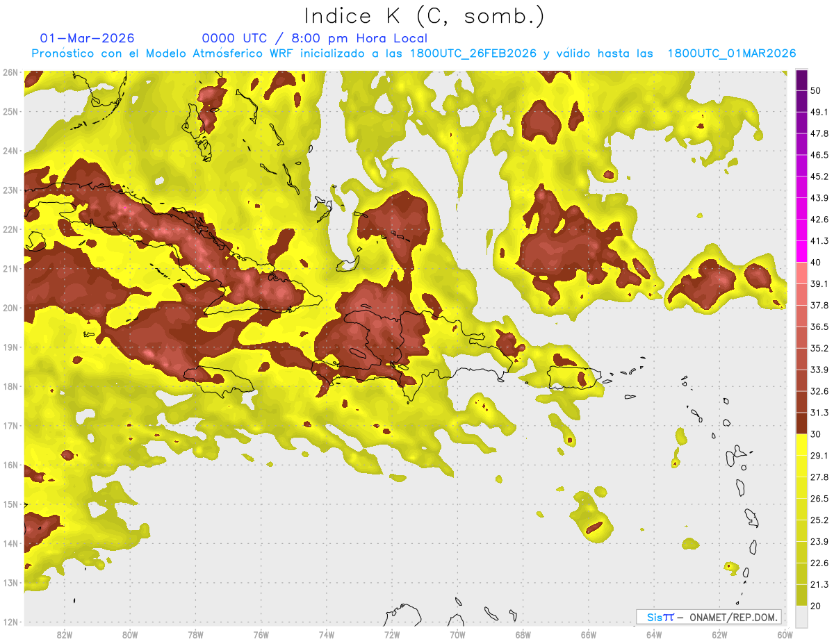This screenshot has width=834, height=644.
Task: Click the colorbar value '43.9'
Action: (x=819, y=198)
